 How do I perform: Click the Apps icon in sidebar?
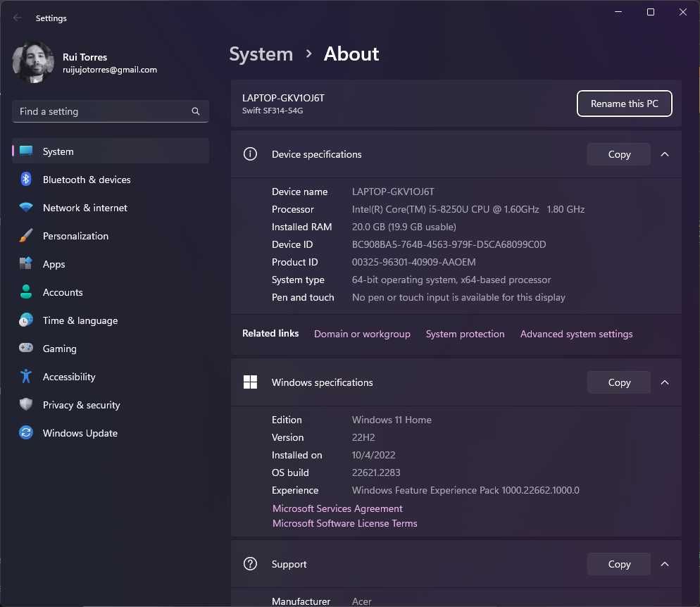tap(26, 263)
